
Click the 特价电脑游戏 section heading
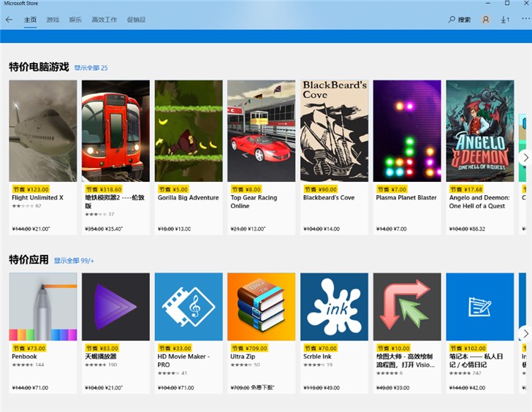click(x=39, y=66)
